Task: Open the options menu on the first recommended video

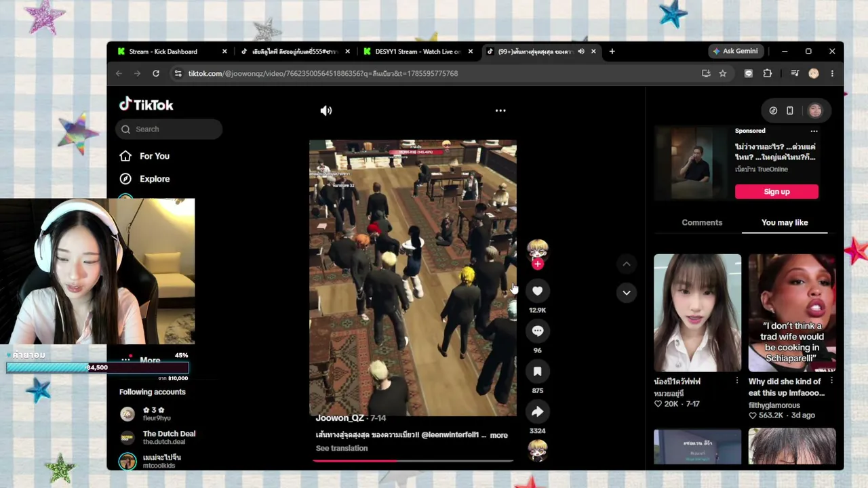Action: 737,381
